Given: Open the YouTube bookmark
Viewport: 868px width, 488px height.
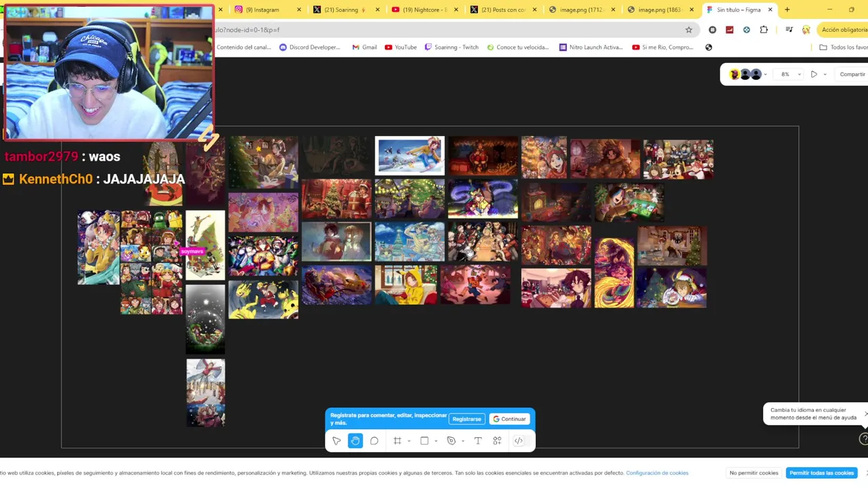Looking at the screenshot, I should click(401, 47).
